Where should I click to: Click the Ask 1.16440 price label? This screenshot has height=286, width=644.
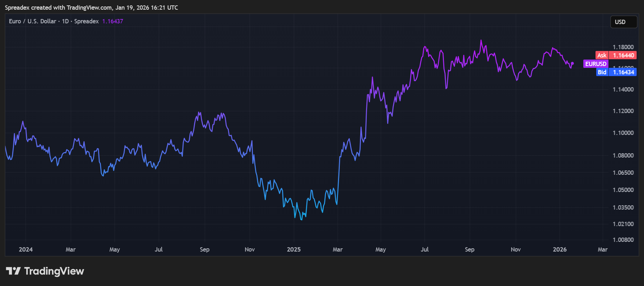pyautogui.click(x=616, y=55)
